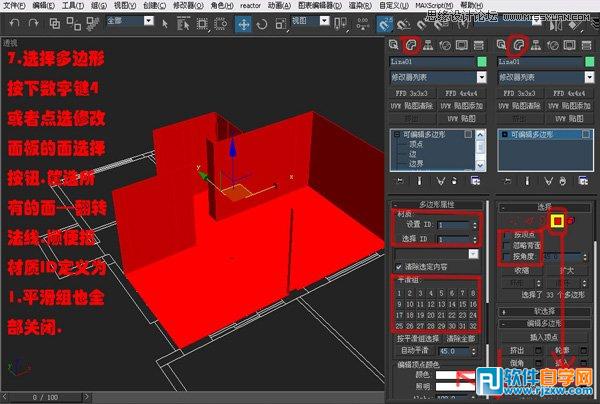Tick the 忽略背面 checkbox
The height and width of the screenshot is (404, 600).
[x=507, y=245]
